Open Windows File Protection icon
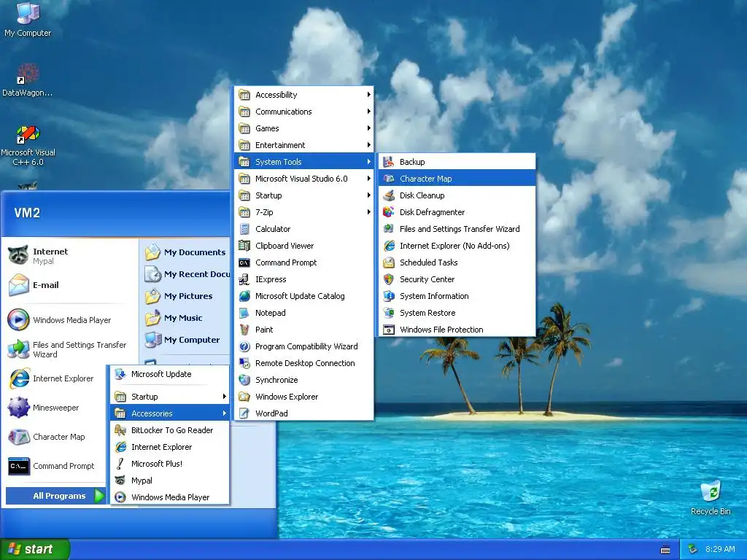Viewport: 747px width, 560px height. tap(389, 330)
